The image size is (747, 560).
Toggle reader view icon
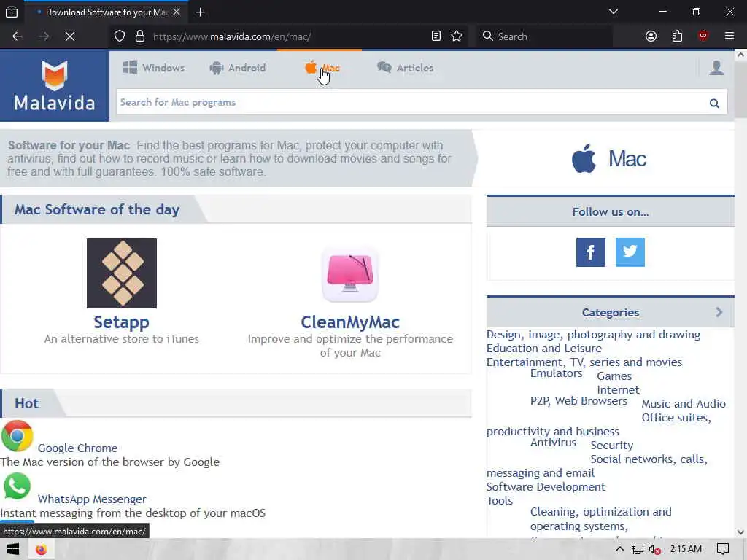436,36
